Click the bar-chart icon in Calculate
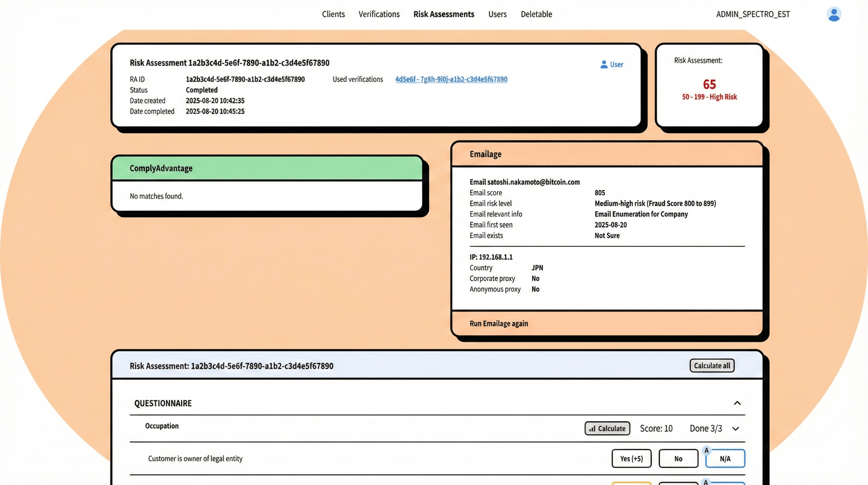 (592, 429)
